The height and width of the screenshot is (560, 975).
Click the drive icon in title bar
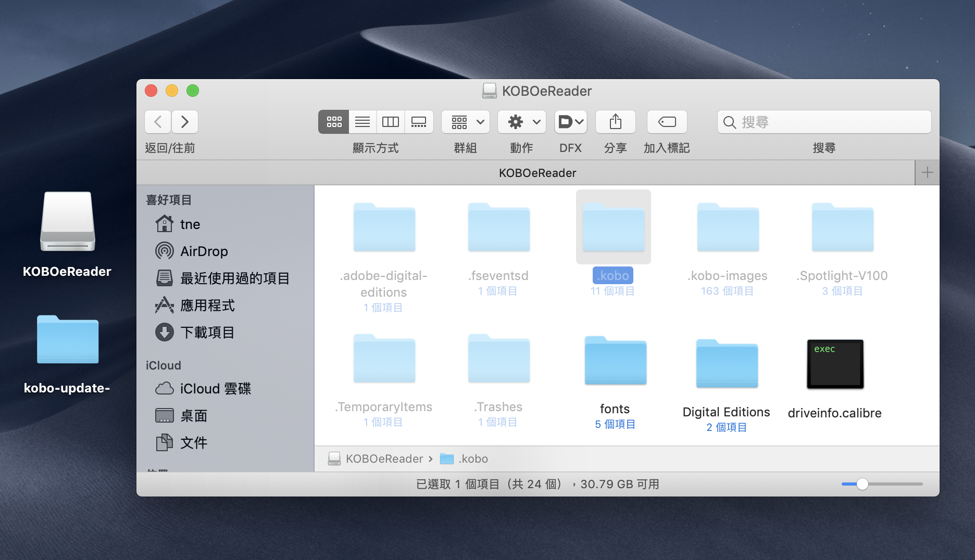(490, 91)
